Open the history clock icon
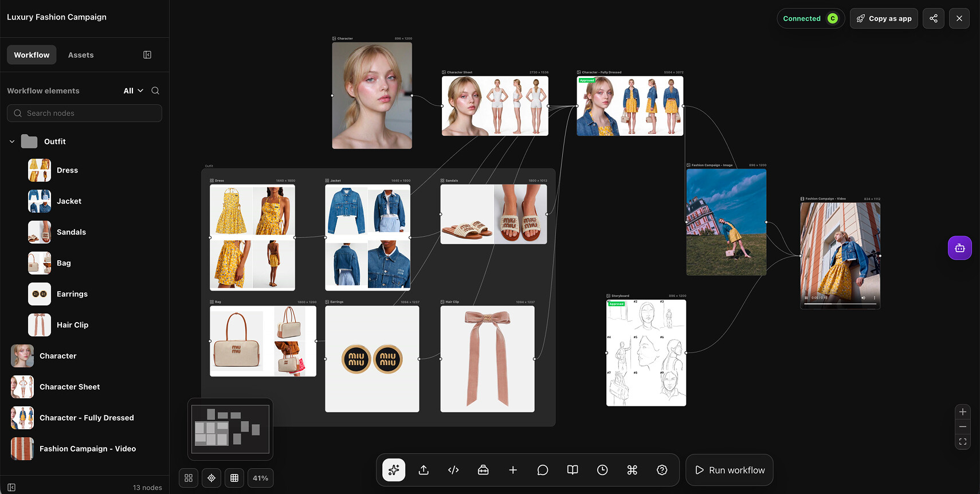Image resolution: width=980 pixels, height=494 pixels. click(602, 470)
